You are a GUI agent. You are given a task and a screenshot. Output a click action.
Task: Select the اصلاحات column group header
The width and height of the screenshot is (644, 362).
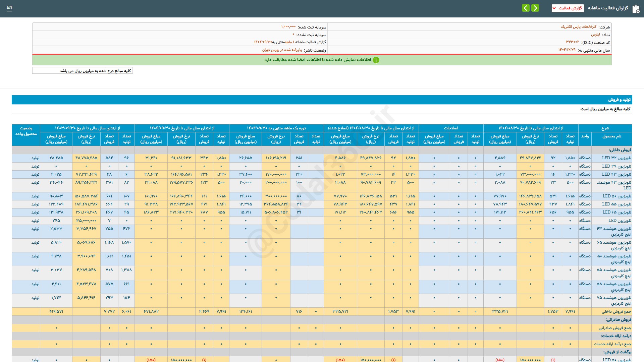tap(451, 128)
